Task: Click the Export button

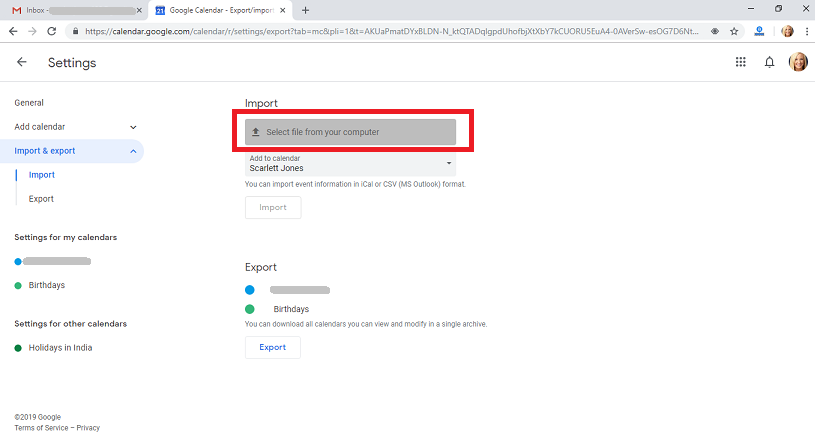Action: 273,347
